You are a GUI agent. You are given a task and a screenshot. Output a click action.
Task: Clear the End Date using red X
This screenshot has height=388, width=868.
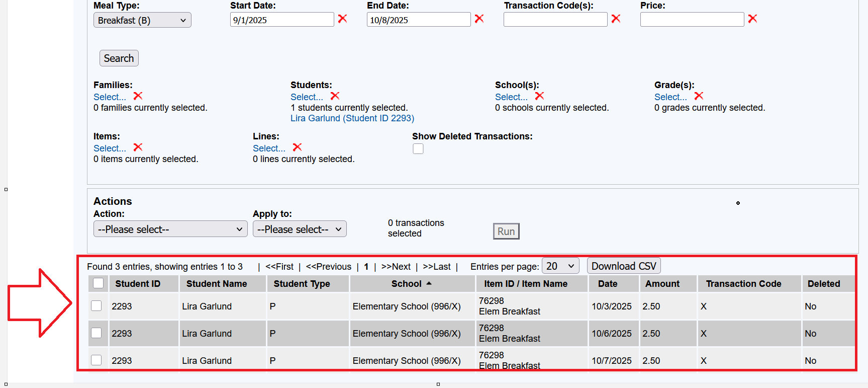point(479,19)
